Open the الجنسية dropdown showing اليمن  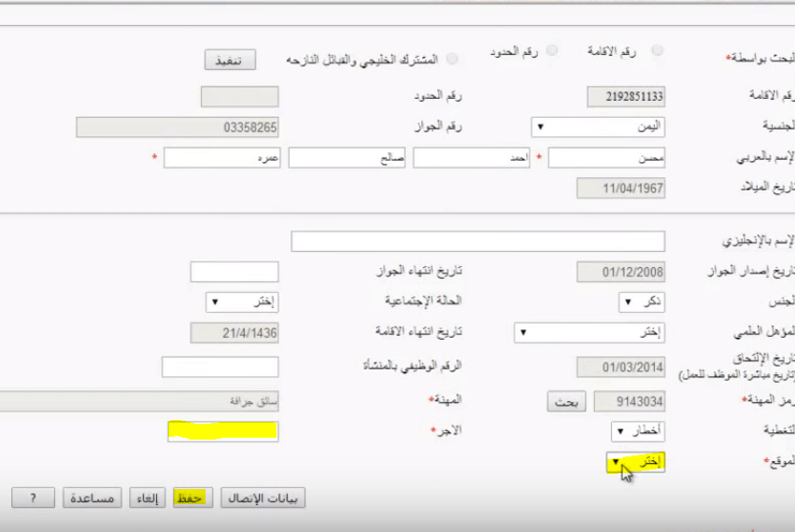(598, 127)
